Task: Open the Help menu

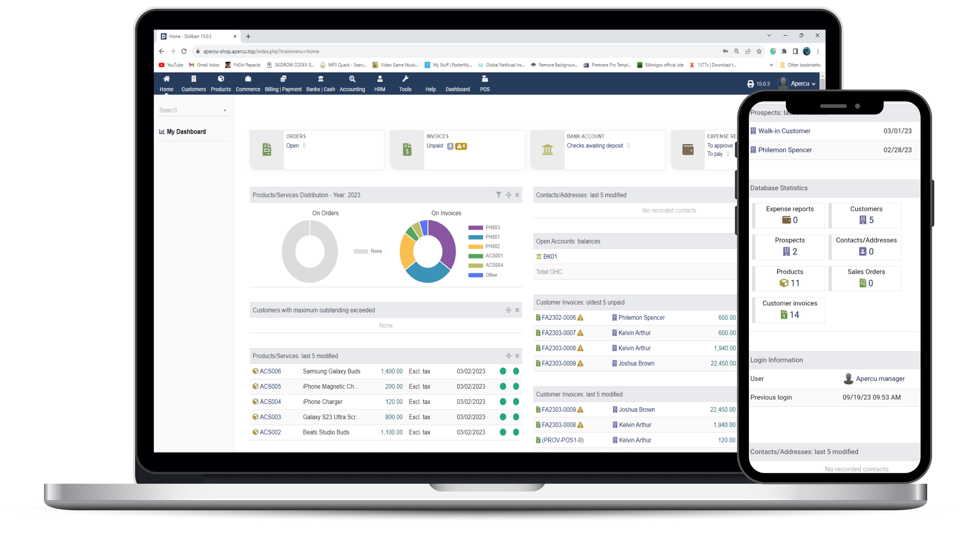Action: (430, 89)
